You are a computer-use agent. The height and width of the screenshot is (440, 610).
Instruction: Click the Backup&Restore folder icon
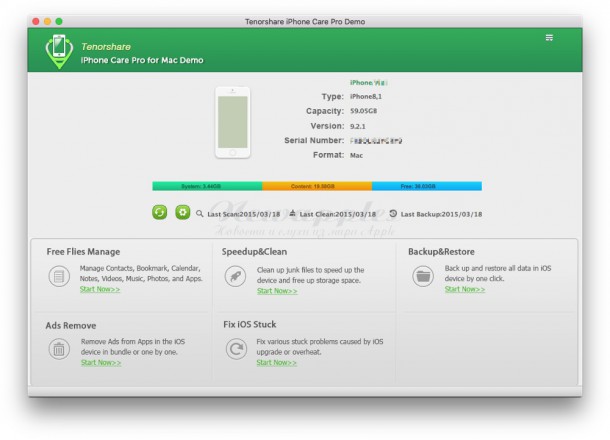click(423, 276)
